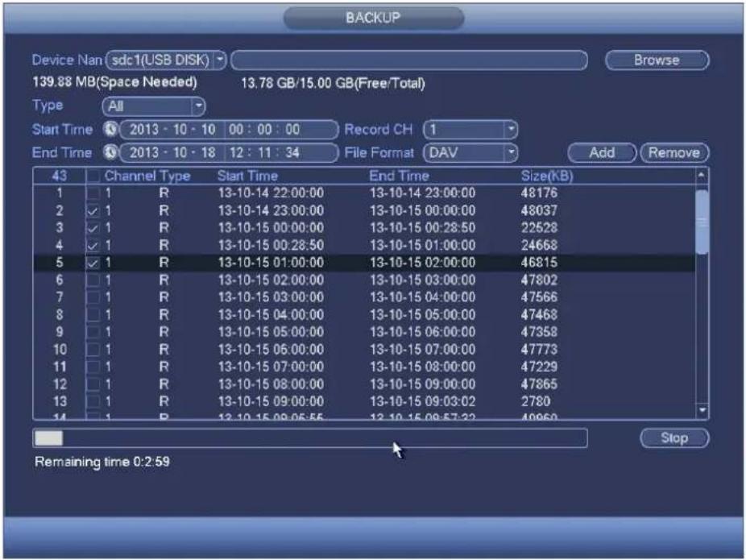Screen dimensions: 746x560
Task: Click the backup path input field
Action: [x=409, y=60]
